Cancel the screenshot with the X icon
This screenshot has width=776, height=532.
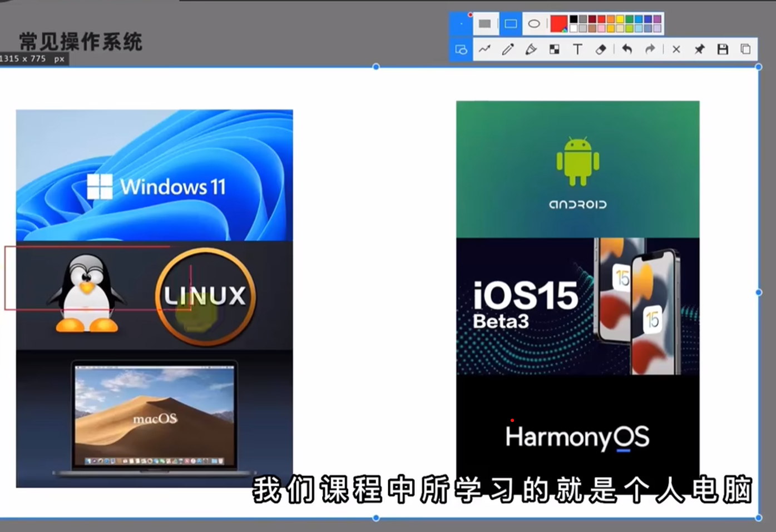click(676, 49)
